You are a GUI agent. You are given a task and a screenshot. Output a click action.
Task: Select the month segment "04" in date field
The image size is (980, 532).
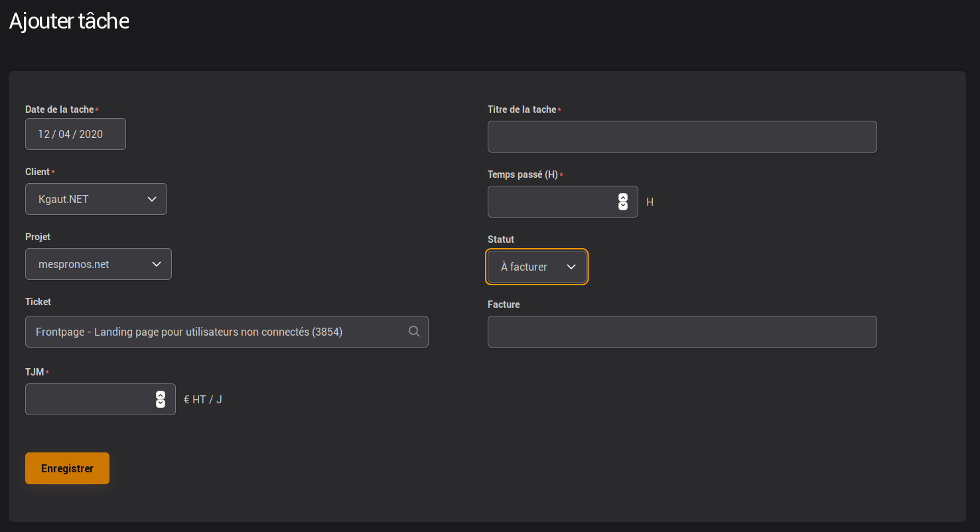65,134
